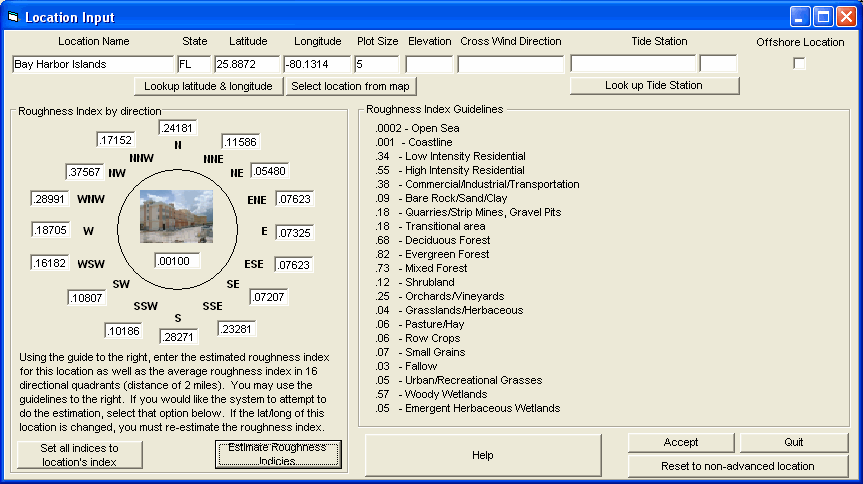
Task: Focus the Elevation input box
Action: click(x=429, y=64)
